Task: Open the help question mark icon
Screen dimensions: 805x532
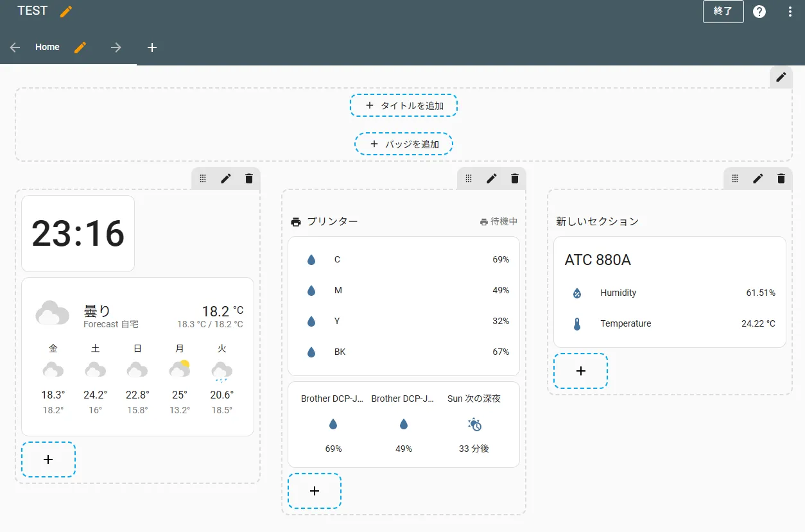Action: (x=759, y=12)
